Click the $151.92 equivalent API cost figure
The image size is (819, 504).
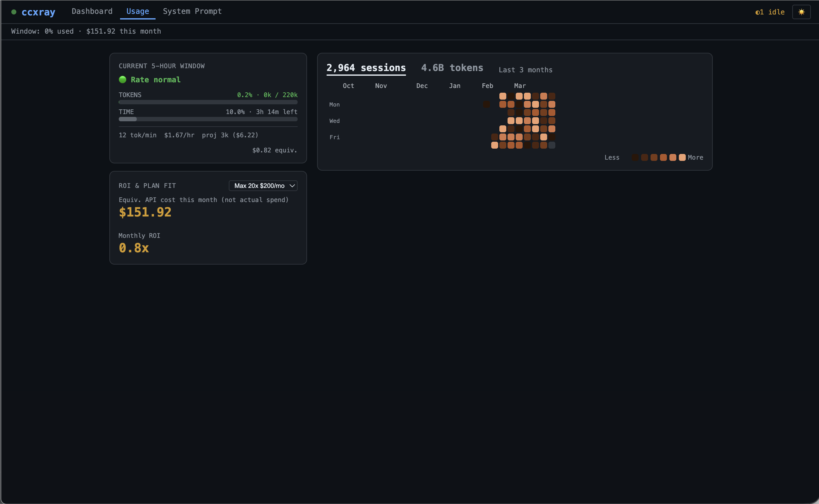coord(145,212)
